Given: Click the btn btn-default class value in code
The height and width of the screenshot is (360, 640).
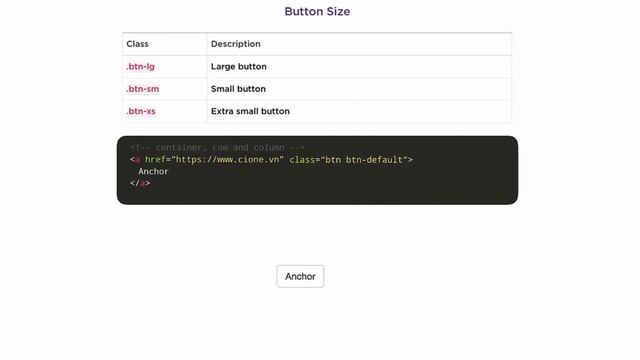Looking at the screenshot, I should pos(364,160).
